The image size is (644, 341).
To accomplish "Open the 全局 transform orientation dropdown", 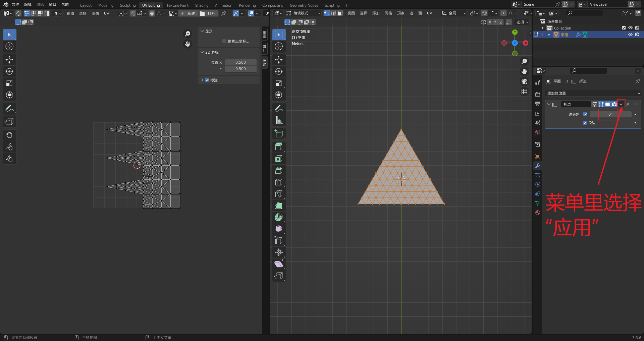I will [x=454, y=13].
